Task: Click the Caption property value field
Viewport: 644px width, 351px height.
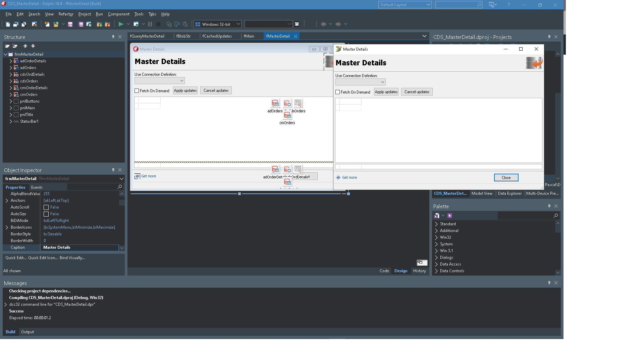Action: [x=80, y=247]
